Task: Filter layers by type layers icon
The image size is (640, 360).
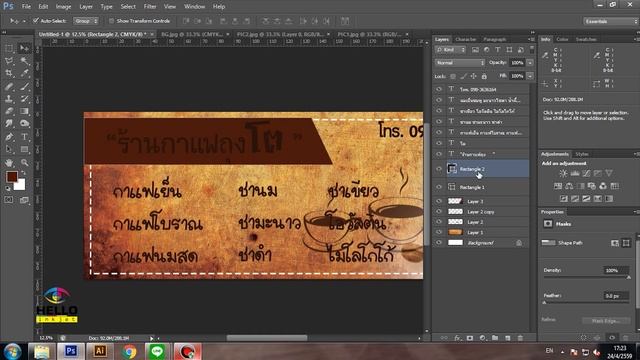Action: pos(498,50)
